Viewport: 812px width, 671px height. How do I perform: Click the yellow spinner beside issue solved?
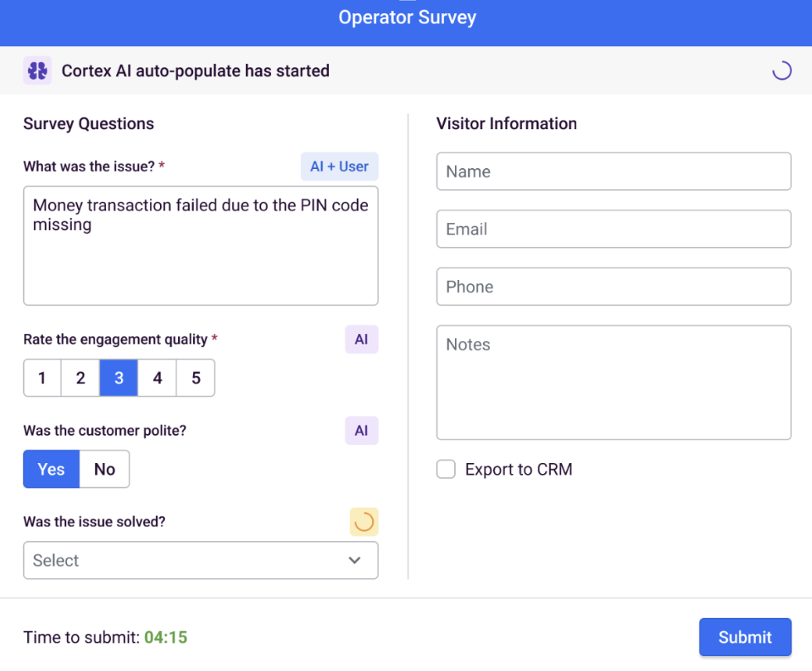pyautogui.click(x=364, y=522)
